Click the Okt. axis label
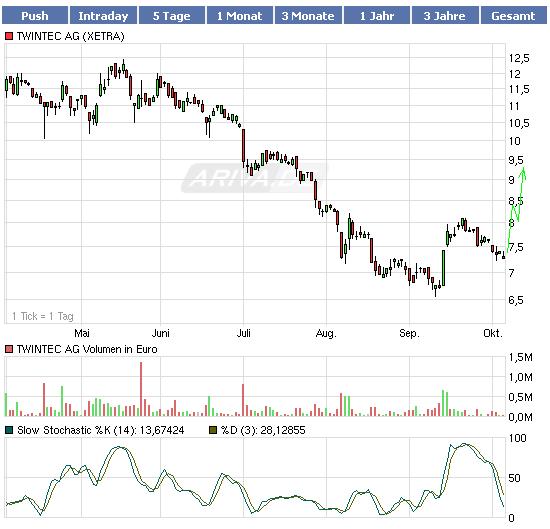Viewport: 550px width, 529px height. [x=493, y=333]
